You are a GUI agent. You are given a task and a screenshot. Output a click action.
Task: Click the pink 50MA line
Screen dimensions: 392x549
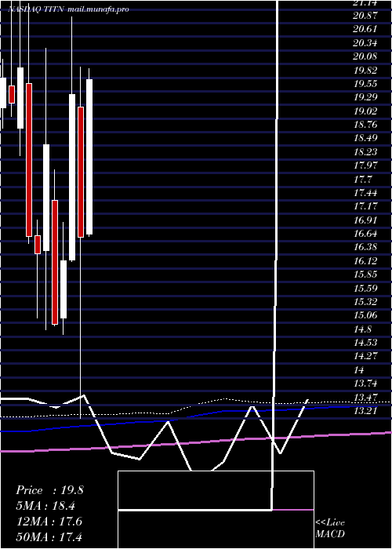coord(196,442)
